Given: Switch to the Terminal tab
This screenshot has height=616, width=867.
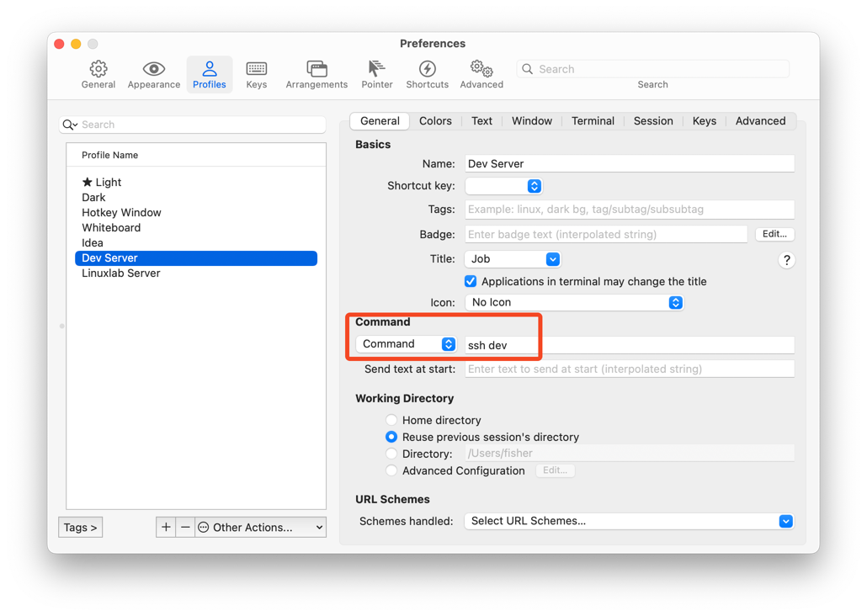Looking at the screenshot, I should (593, 120).
